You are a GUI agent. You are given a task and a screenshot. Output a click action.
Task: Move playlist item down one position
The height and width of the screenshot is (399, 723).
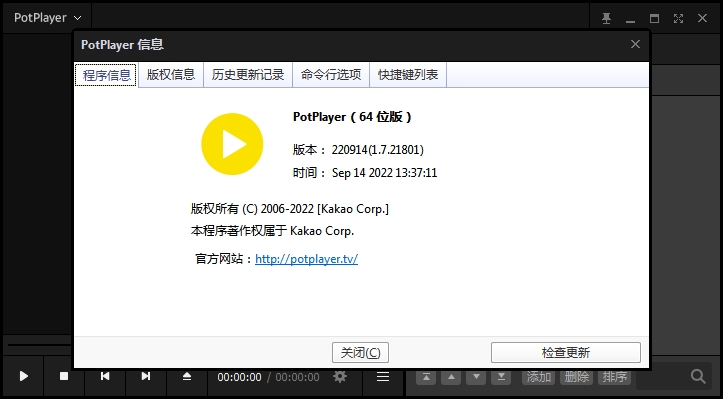(476, 377)
